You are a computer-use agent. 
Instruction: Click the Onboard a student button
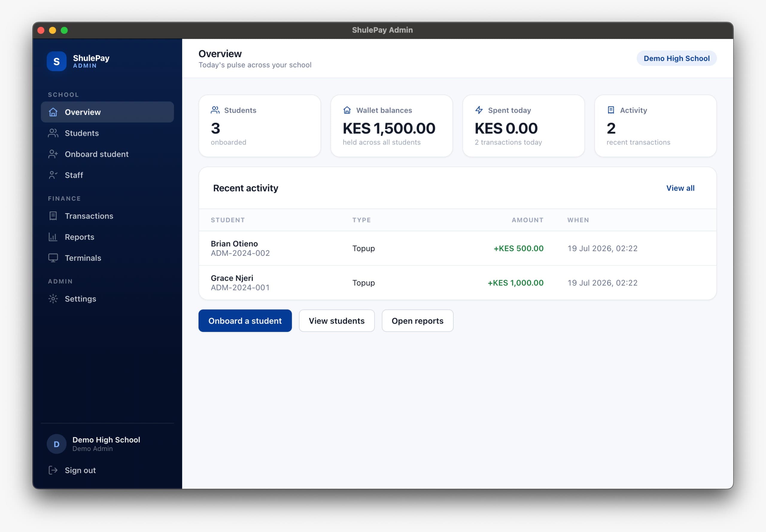tap(245, 321)
